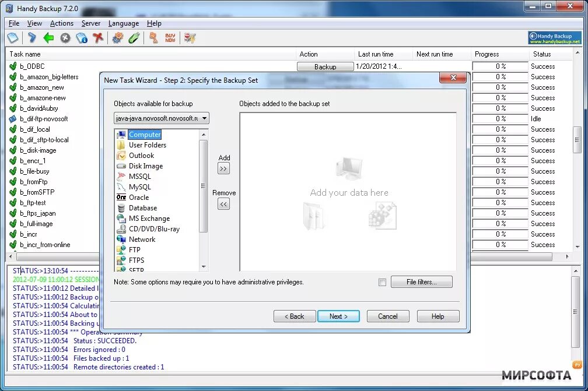
Task: Select MySQL in the objects list
Action: (139, 187)
